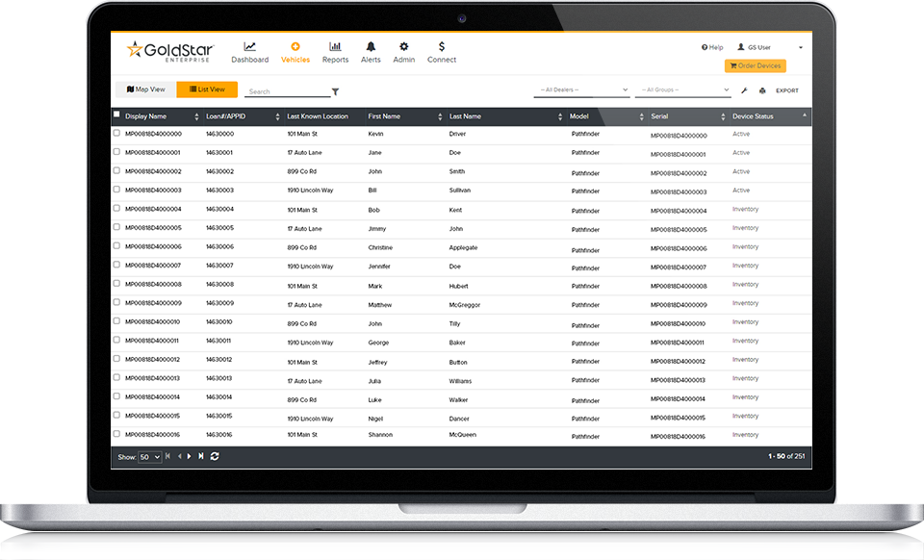Image resolution: width=924 pixels, height=560 pixels.
Task: Toggle the Device Status sort arrow
Action: click(805, 115)
